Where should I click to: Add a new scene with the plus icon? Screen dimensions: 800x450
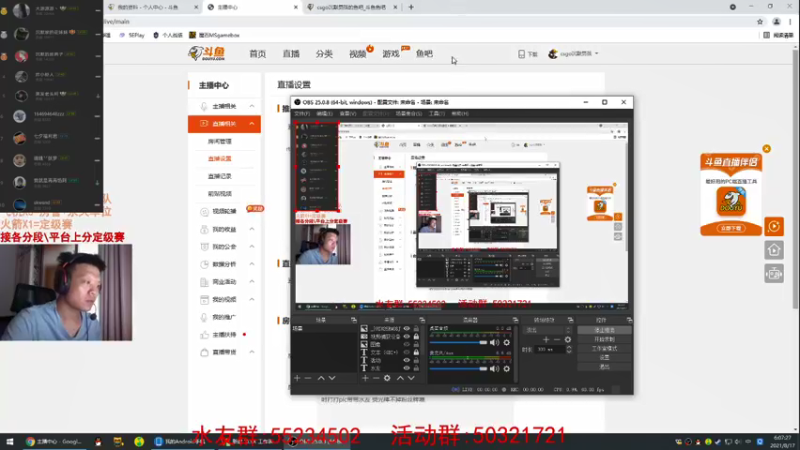pos(297,378)
